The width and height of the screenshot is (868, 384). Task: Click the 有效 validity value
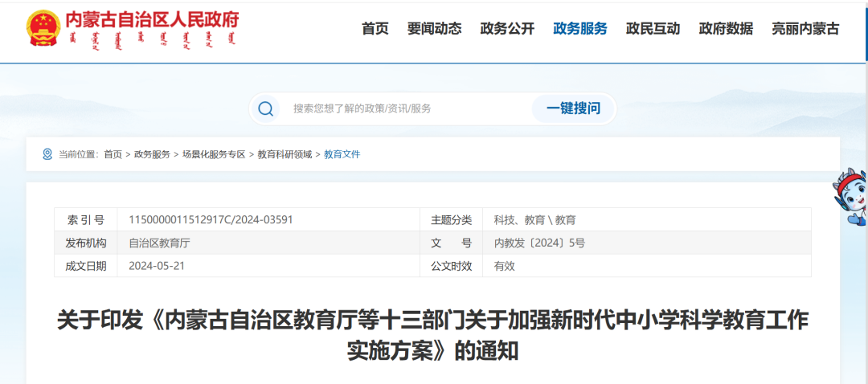click(x=504, y=266)
